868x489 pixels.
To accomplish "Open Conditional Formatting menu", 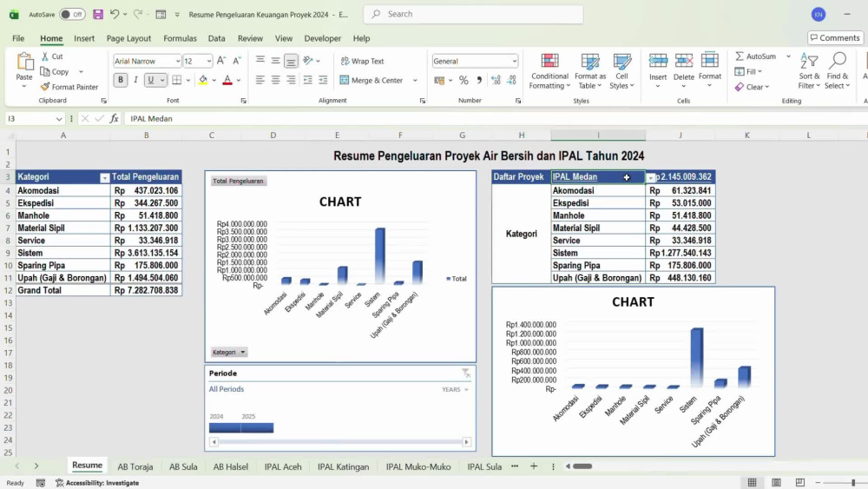I will pos(549,71).
